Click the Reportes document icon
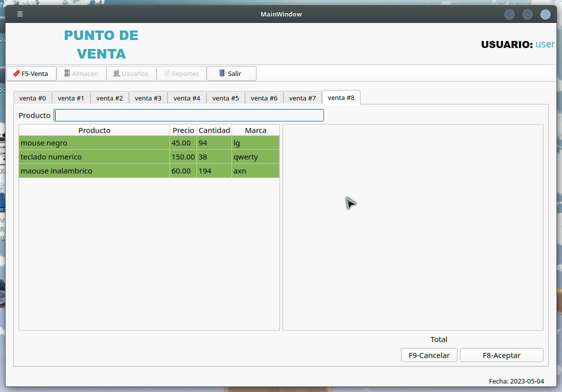The image size is (562, 392). [166, 73]
